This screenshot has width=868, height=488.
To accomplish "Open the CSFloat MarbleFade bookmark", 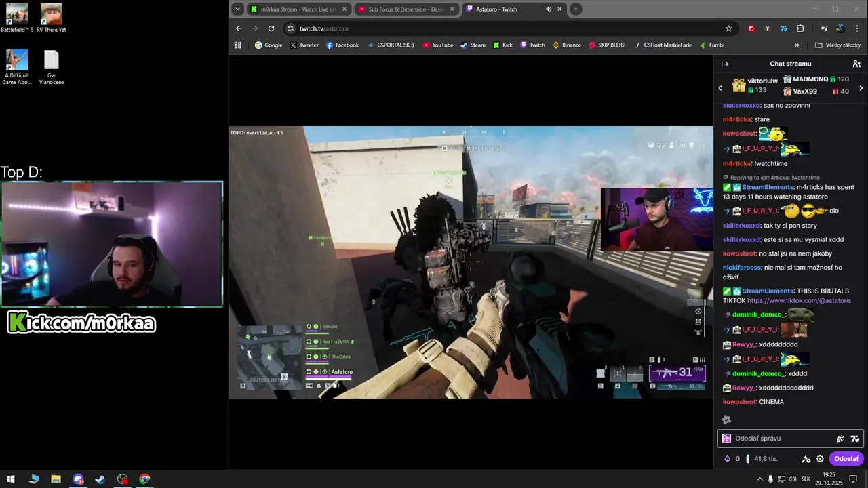I will [x=663, y=45].
